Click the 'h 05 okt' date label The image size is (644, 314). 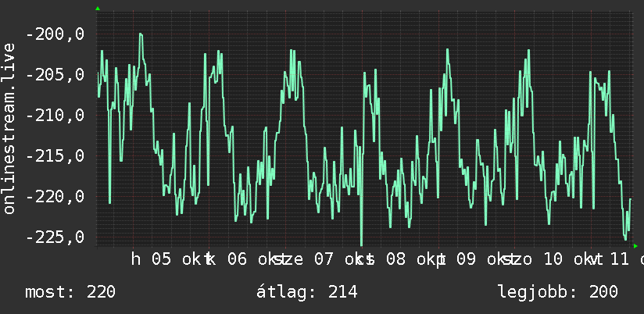[x=172, y=259]
